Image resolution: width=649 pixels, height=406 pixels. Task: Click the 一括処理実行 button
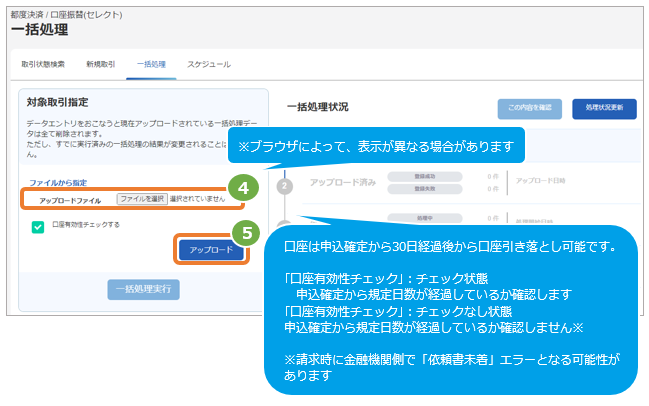click(143, 289)
